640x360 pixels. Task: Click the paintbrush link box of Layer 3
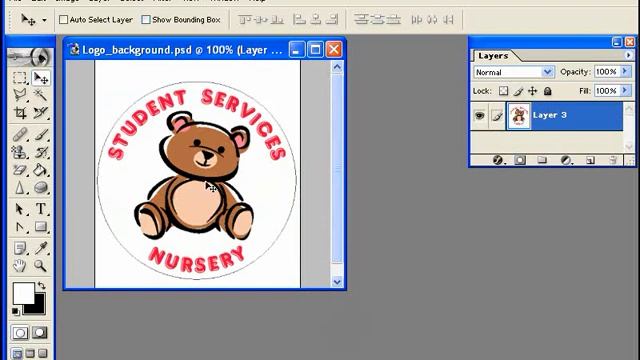497,116
